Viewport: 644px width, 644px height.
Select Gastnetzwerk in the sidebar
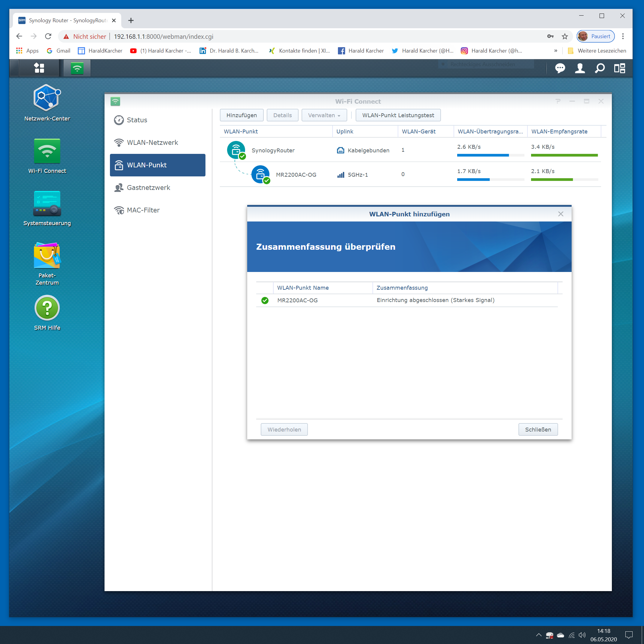[x=148, y=188]
